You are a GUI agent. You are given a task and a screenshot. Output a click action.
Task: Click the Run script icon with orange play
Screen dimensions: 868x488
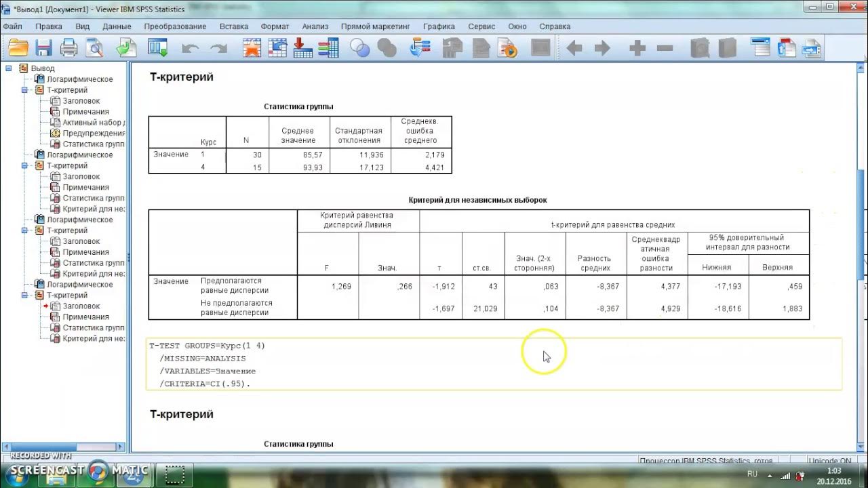point(506,48)
